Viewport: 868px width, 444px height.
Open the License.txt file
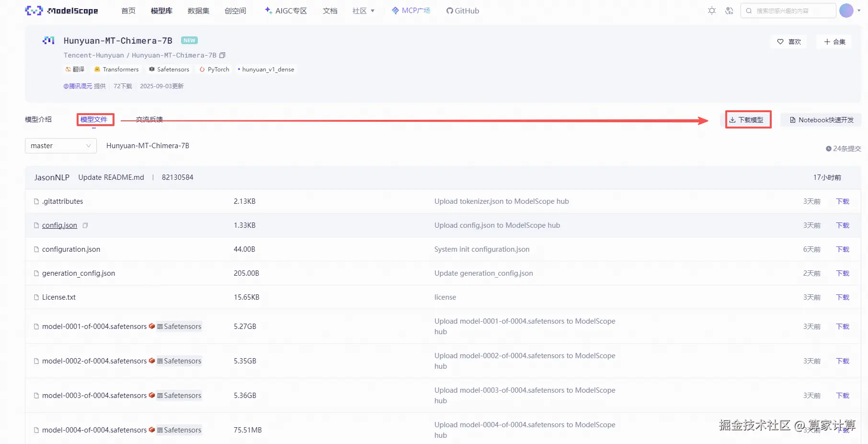[x=59, y=297]
